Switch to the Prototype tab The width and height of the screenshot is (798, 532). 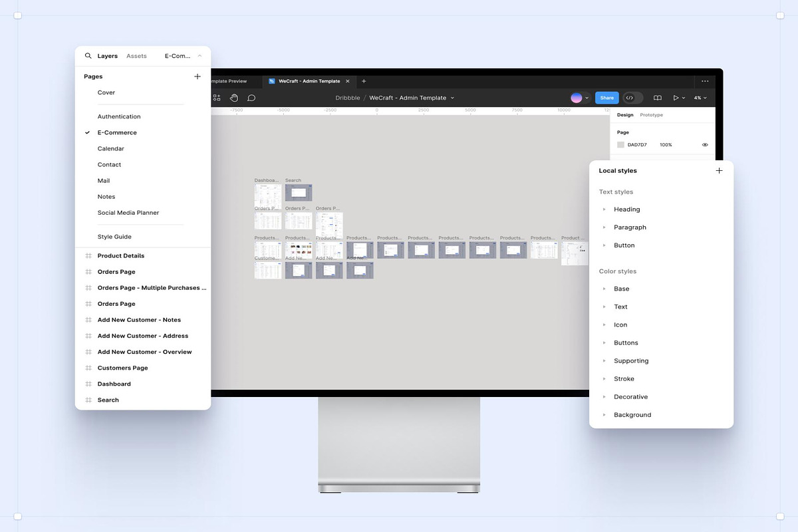(x=652, y=115)
